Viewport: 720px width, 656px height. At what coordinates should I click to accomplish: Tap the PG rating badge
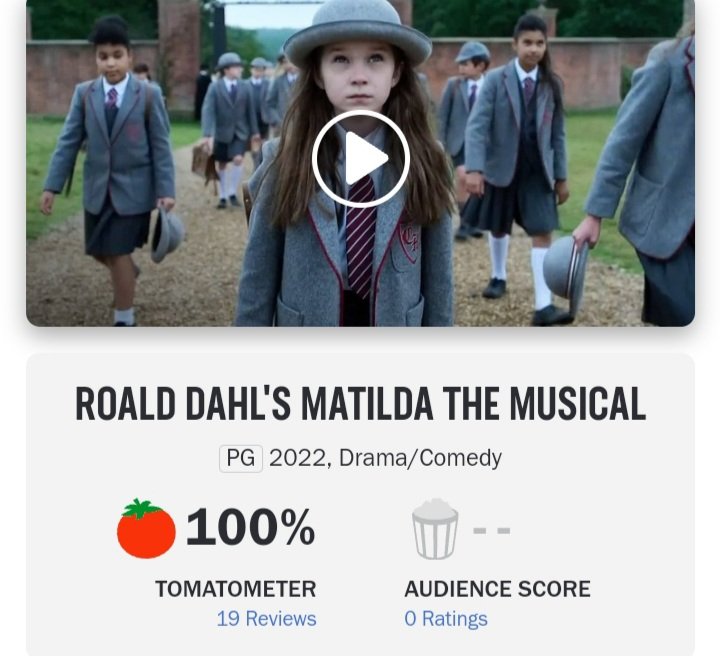coord(241,458)
